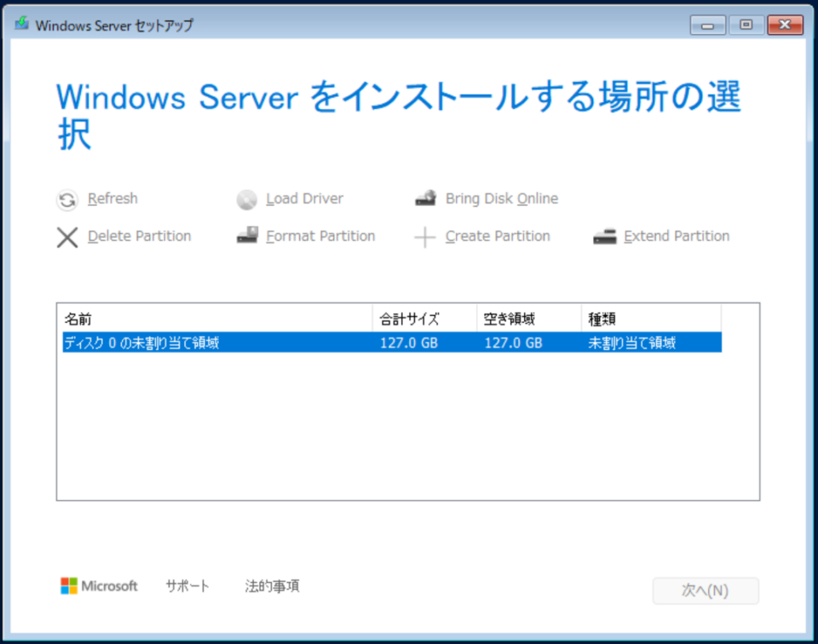Click the Microsoft four-color logo
The width and height of the screenshot is (818, 644).
(69, 585)
